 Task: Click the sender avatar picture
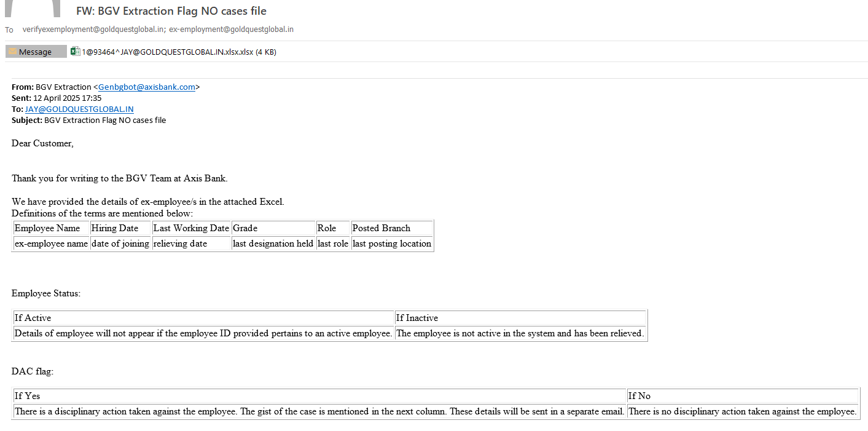pos(32,8)
